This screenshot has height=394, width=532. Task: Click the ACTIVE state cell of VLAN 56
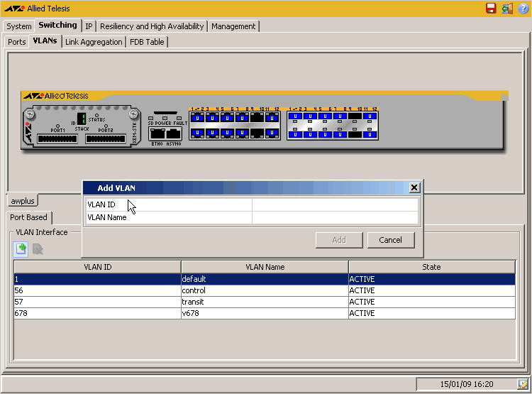(431, 291)
